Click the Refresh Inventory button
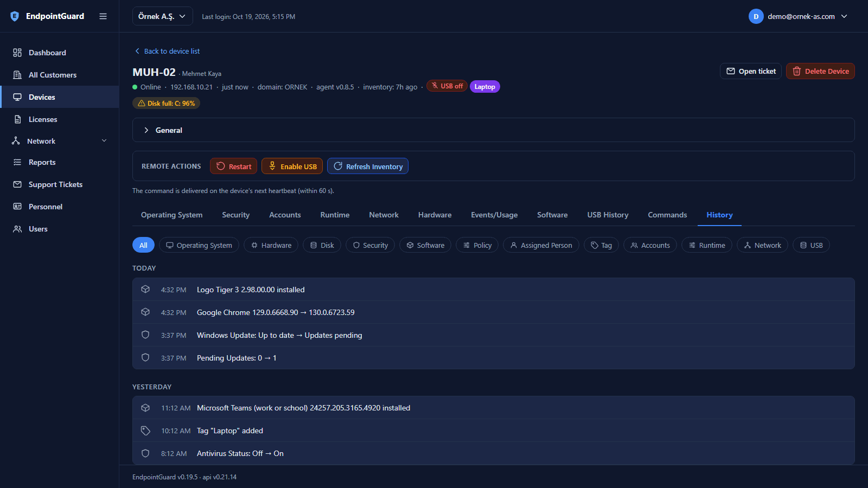This screenshot has width=868, height=488. coord(368,166)
